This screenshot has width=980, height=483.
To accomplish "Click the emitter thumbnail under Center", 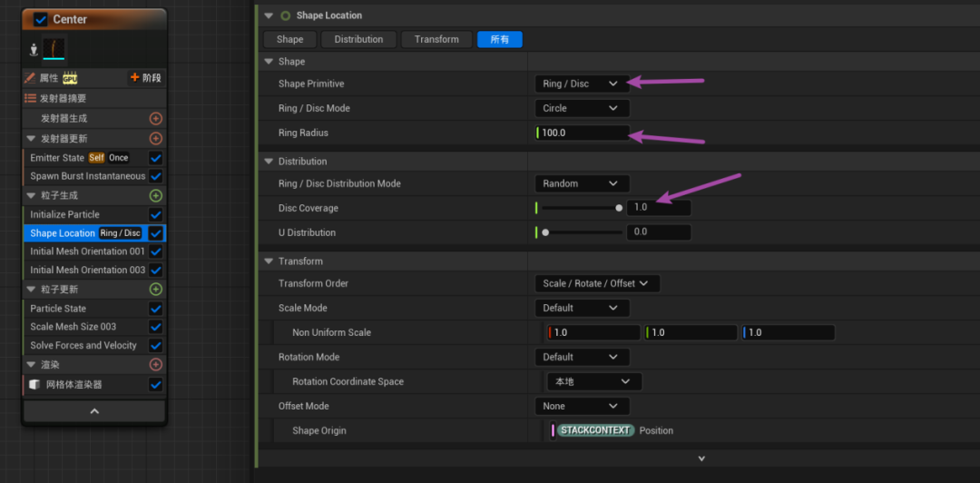I will 54,49.
